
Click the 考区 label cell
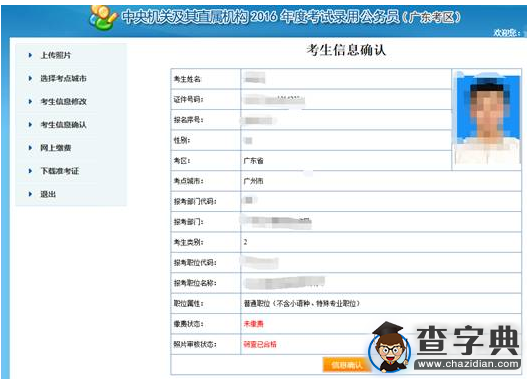pyautogui.click(x=206, y=161)
